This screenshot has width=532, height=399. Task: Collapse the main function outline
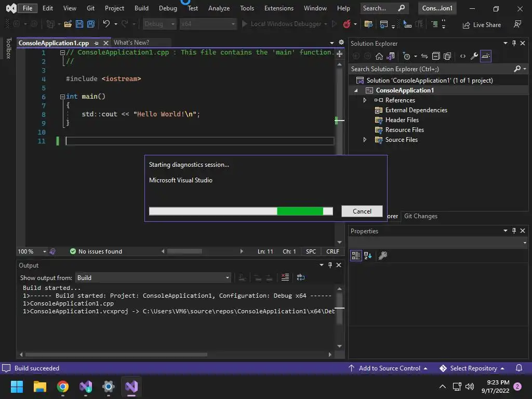click(62, 97)
